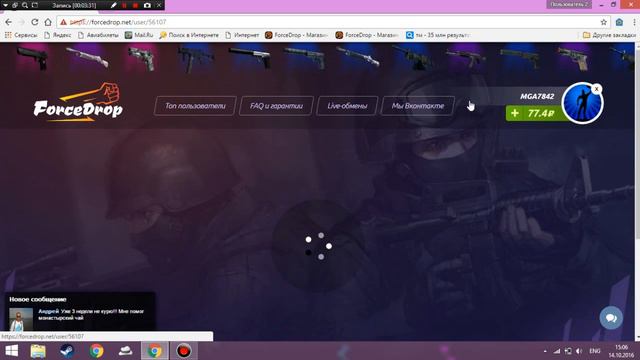Log out via avatar X button

(596, 89)
